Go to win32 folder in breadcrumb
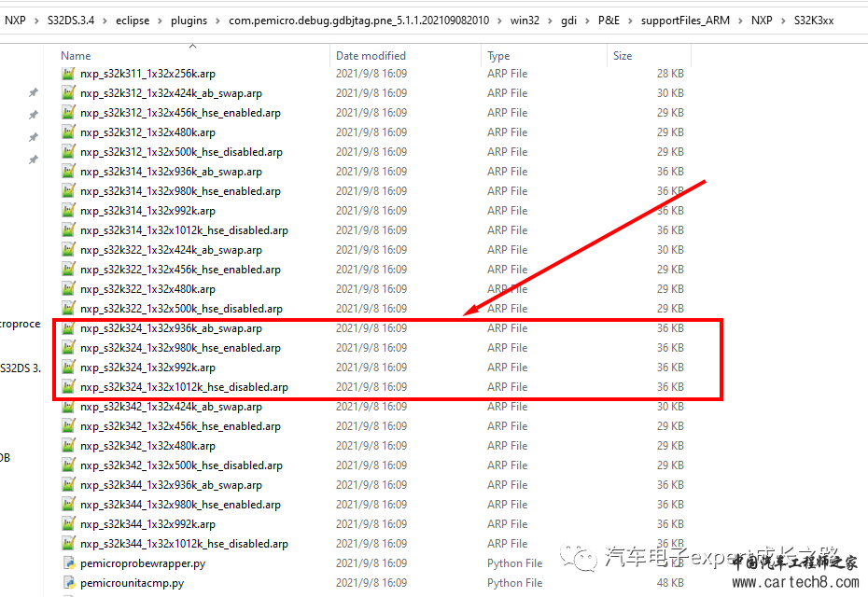 tap(525, 21)
